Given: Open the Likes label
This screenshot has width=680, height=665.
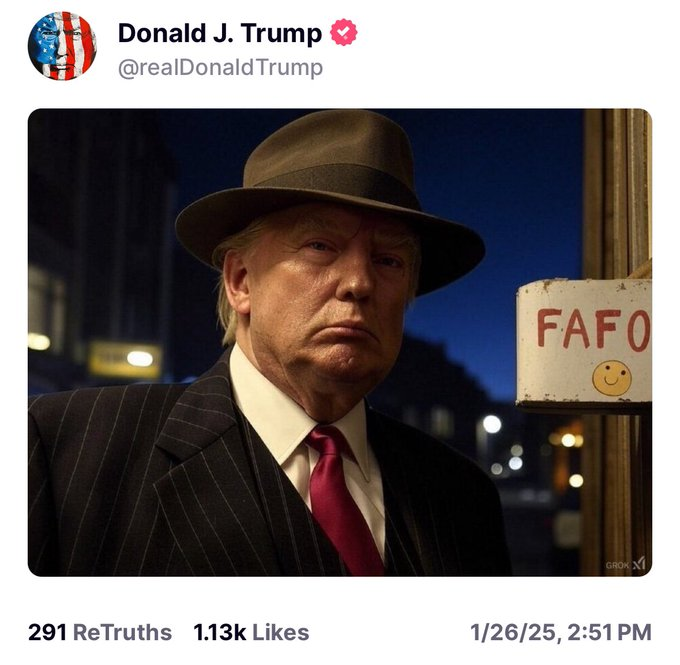Looking at the screenshot, I should coord(281,632).
